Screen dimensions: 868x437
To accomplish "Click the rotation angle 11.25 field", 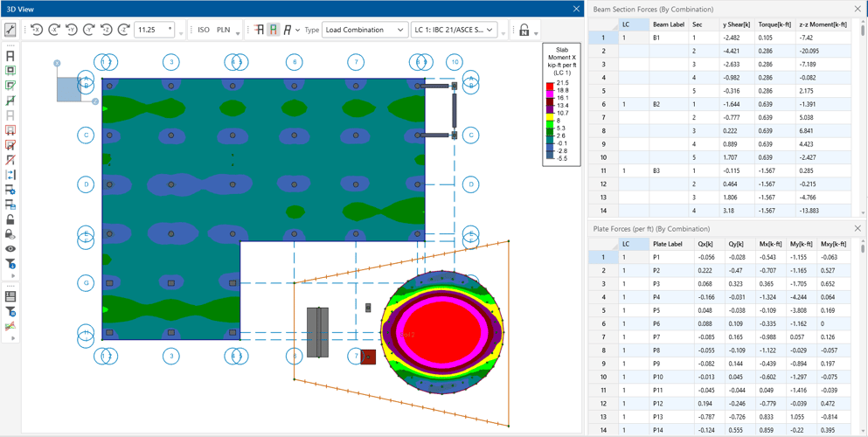I will (153, 30).
